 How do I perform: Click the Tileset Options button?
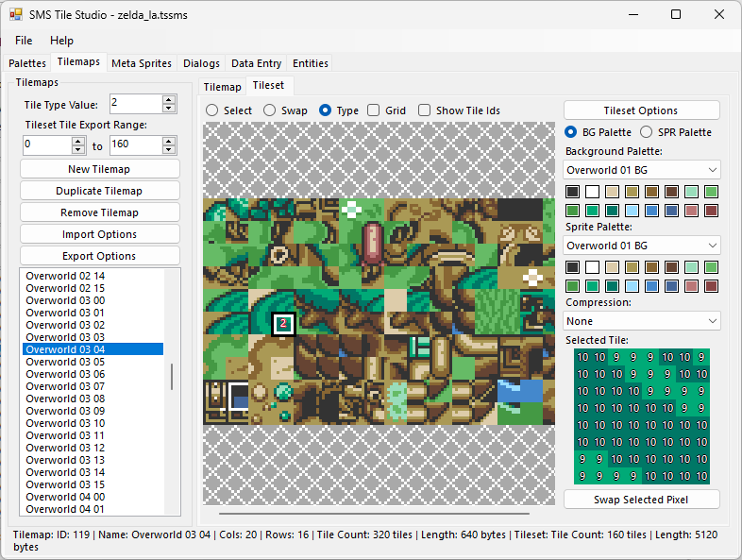click(642, 110)
